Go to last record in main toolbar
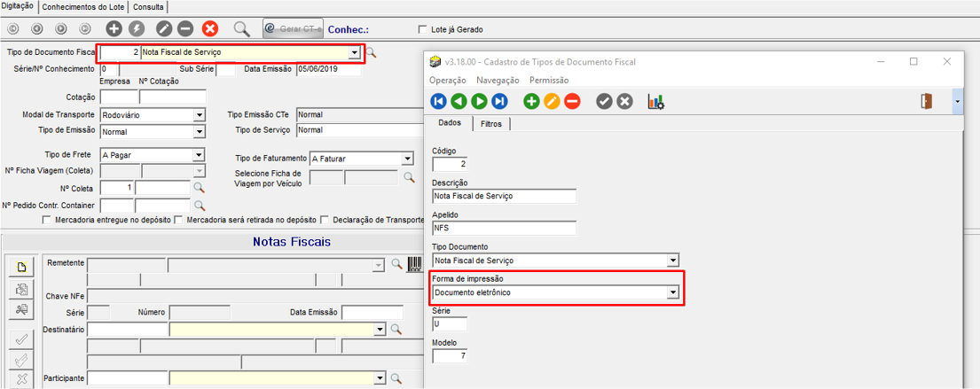The image size is (980, 389). pos(85,28)
